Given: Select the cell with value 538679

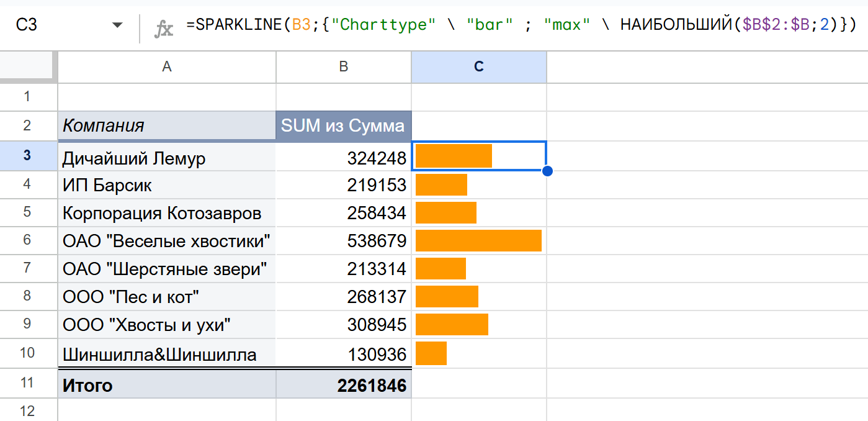Looking at the screenshot, I should (x=343, y=240).
